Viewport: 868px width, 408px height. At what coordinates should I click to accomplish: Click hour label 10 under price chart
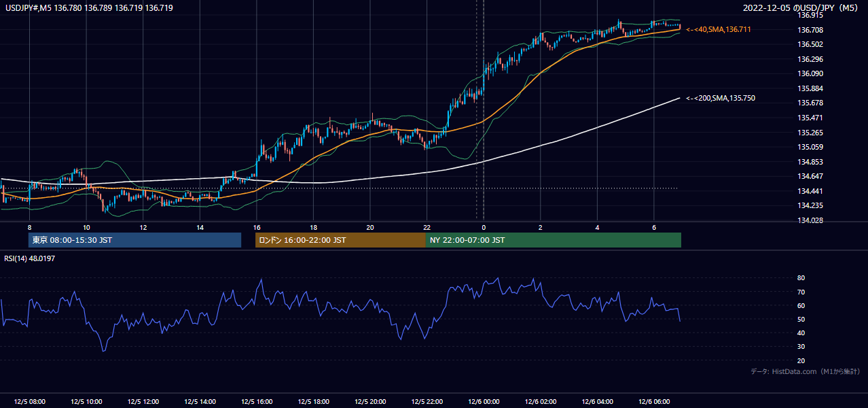coord(86,227)
